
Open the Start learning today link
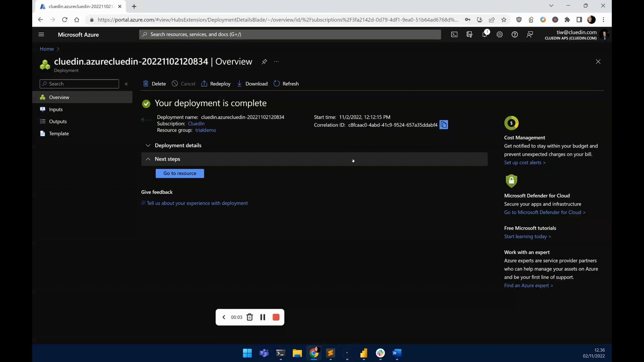pos(527,237)
